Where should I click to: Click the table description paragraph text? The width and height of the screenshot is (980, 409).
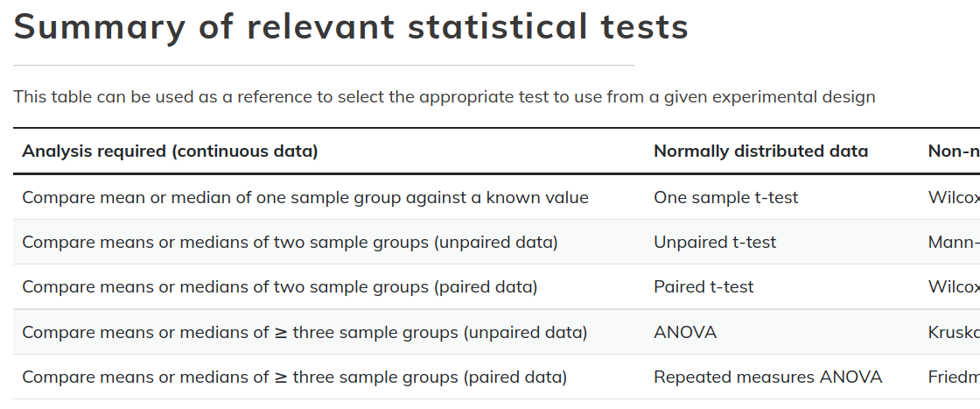pos(444,96)
